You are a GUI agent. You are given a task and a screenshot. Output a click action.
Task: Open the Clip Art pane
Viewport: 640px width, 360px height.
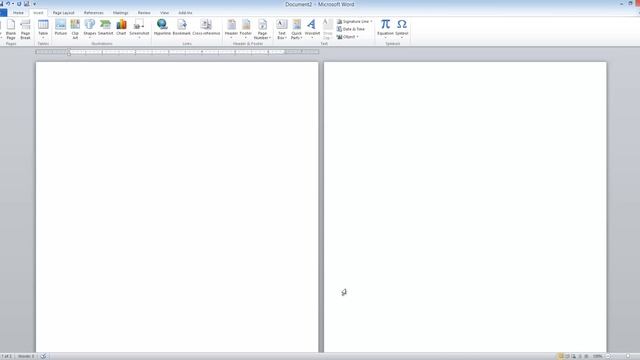click(75, 29)
